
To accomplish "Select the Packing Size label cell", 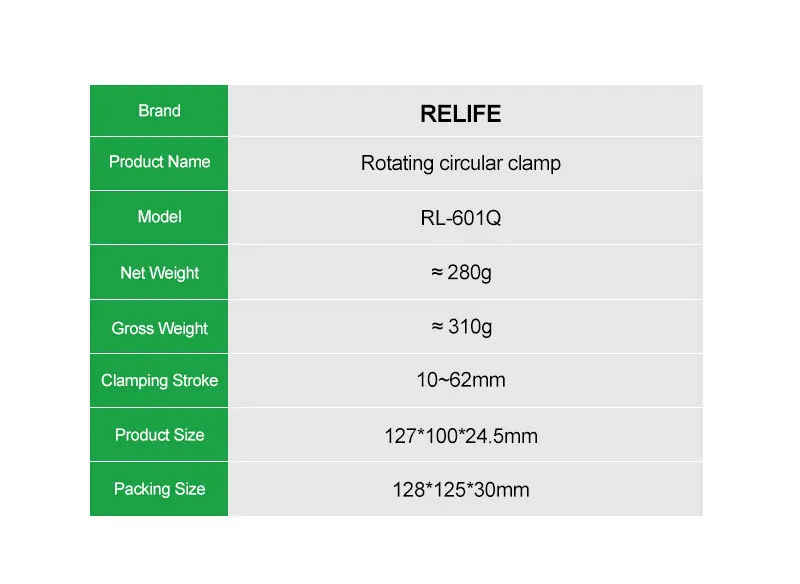I will (159, 489).
